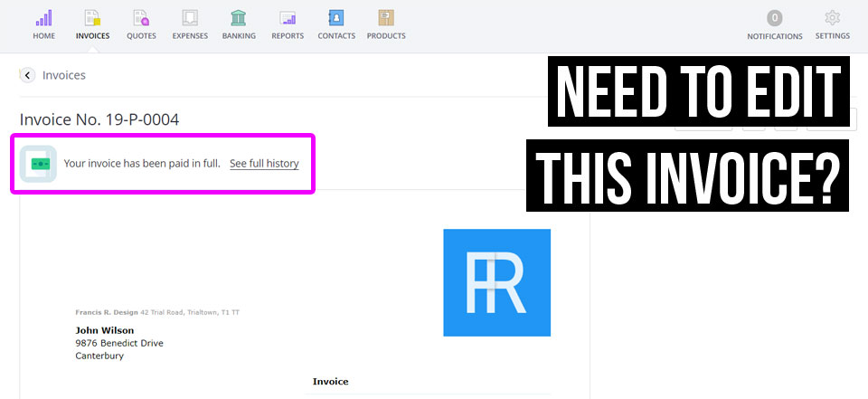Open the Quotes section icon

point(141,18)
